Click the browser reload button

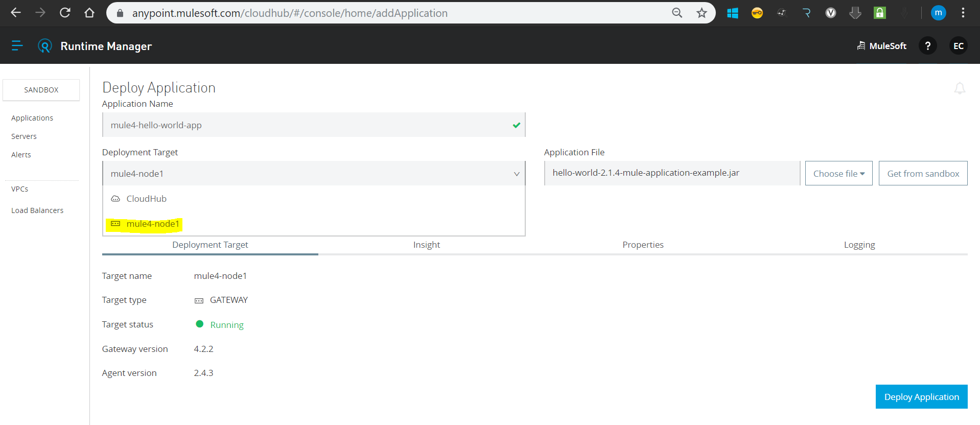[x=65, y=13]
